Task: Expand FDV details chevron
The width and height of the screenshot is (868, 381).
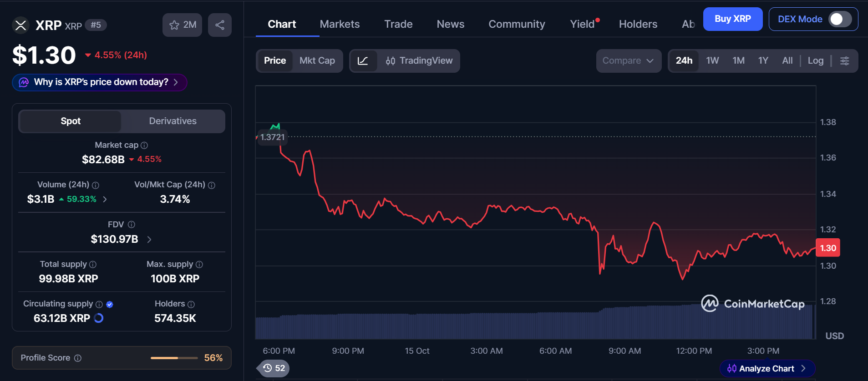Action: click(149, 239)
